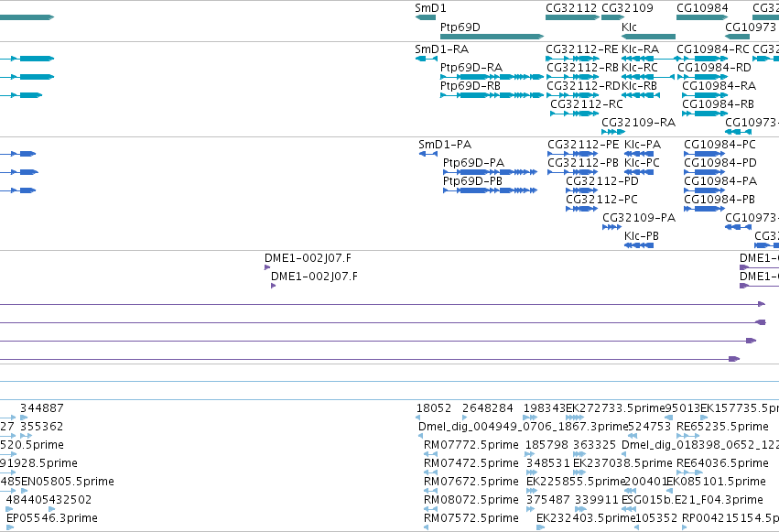Click the 344887 feature label

(42, 408)
